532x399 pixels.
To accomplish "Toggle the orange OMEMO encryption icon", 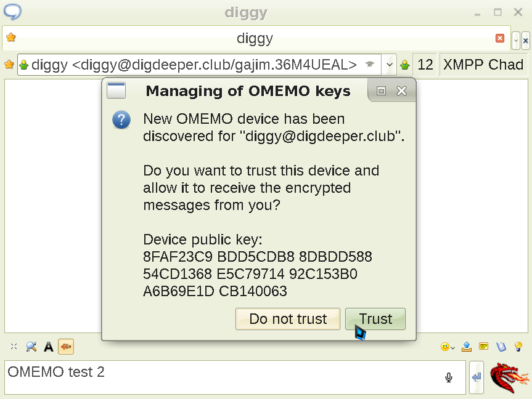I will point(66,346).
